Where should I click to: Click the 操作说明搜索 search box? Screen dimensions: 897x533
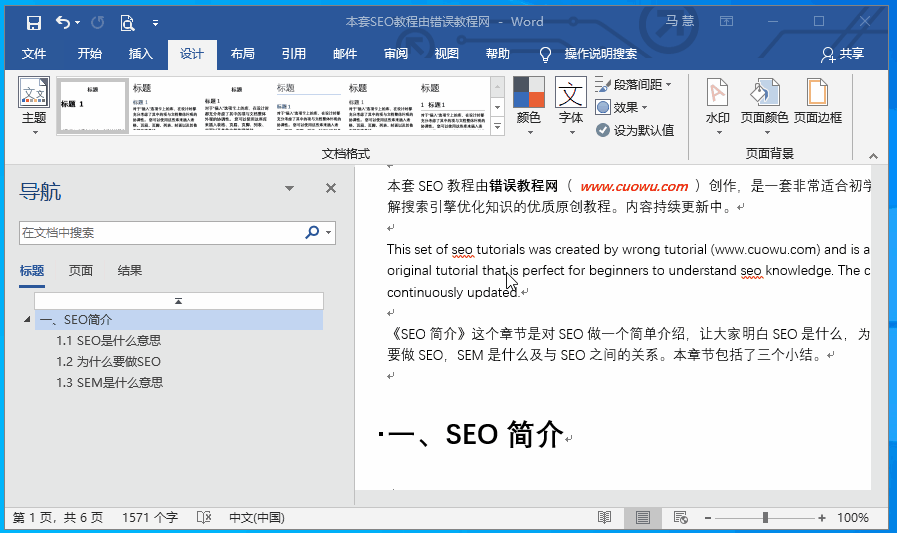tap(601, 54)
